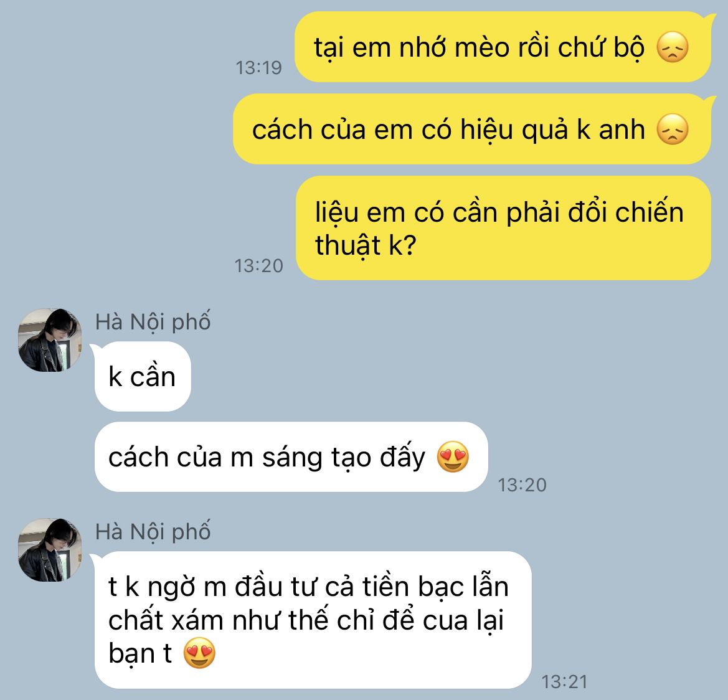The width and height of the screenshot is (728, 700).
Task: Tap the sad emoji after 'hiệu quả k anh'
Action: pyautogui.click(x=673, y=129)
